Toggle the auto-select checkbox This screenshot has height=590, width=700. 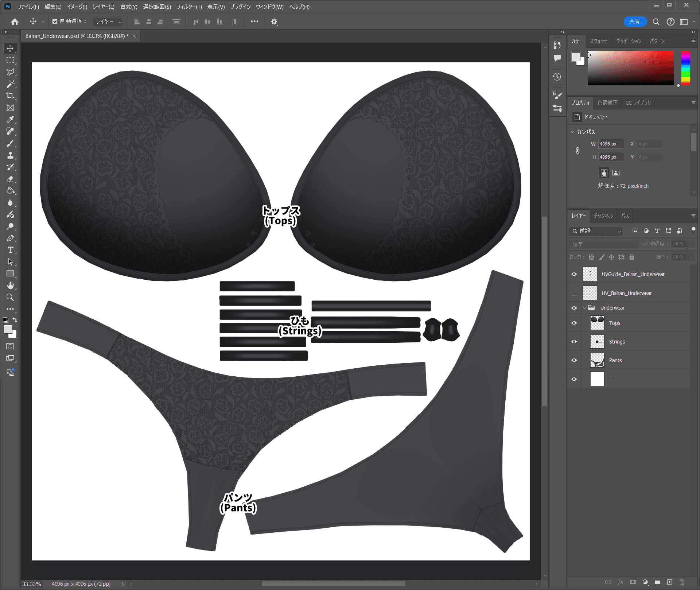[55, 22]
